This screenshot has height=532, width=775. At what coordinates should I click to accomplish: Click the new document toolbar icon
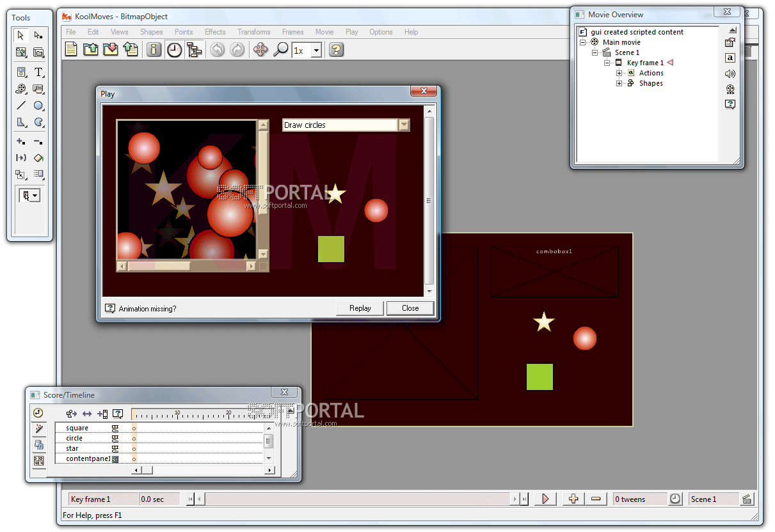pyautogui.click(x=71, y=50)
